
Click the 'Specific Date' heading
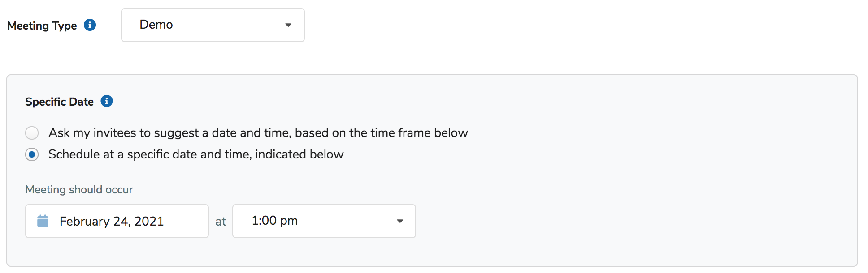point(59,102)
